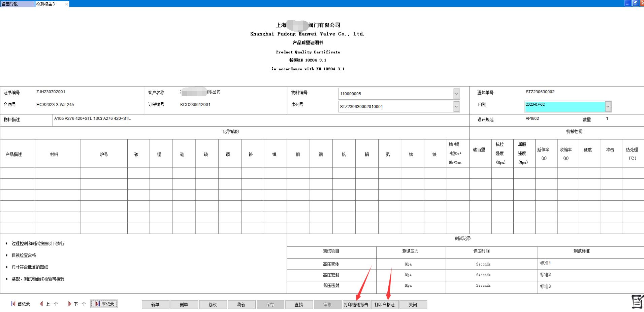Image resolution: width=644 pixels, height=312 pixels.
Task: Switch to the 桌面导航 tab
Action: click(17, 4)
